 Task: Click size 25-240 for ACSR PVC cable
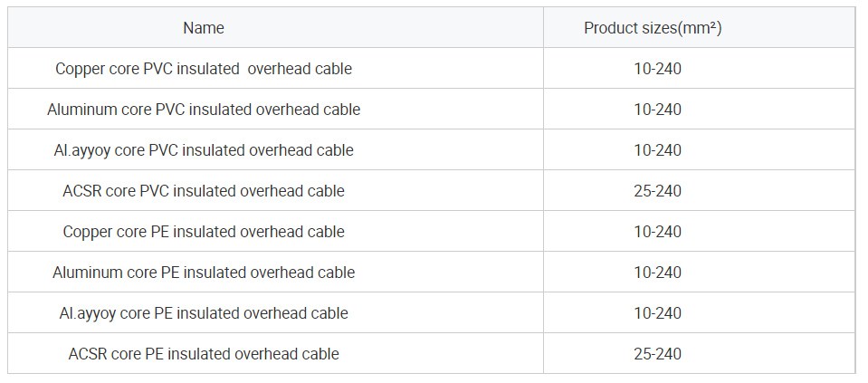click(658, 191)
